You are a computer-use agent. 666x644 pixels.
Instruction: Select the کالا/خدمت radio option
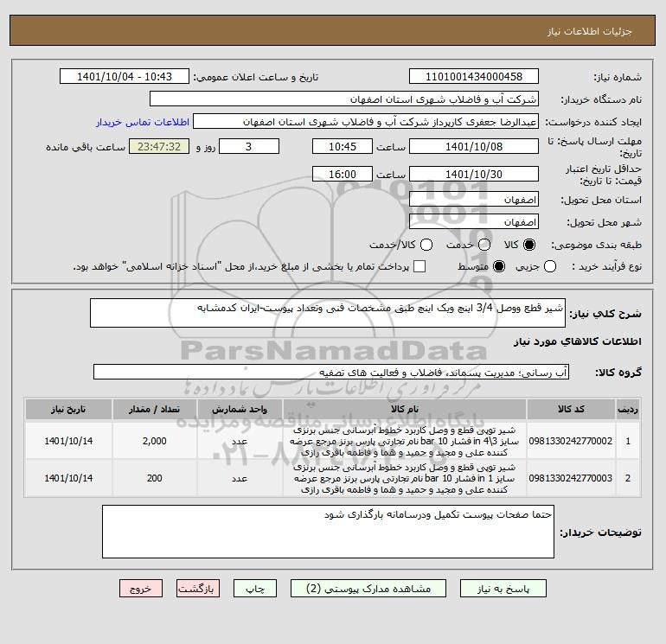[x=426, y=245]
